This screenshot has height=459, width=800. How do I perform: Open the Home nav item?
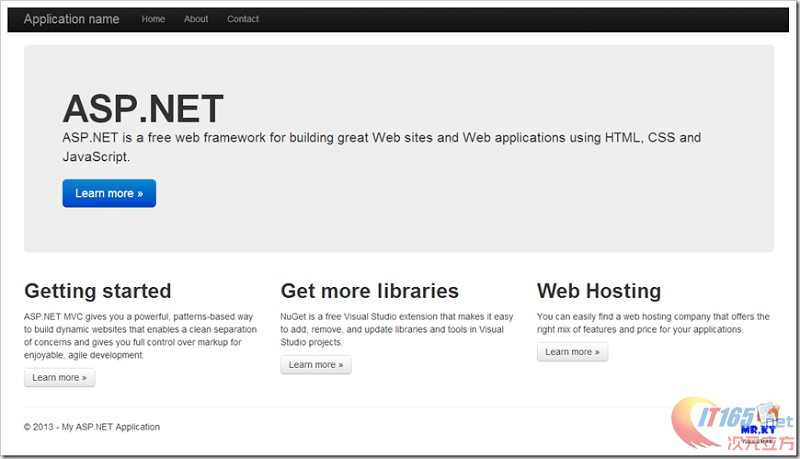pyautogui.click(x=153, y=19)
